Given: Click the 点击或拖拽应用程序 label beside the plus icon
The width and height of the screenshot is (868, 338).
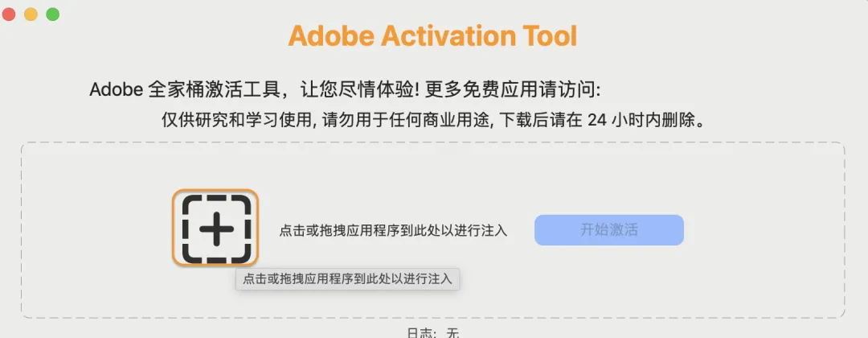Looking at the screenshot, I should 393,230.
